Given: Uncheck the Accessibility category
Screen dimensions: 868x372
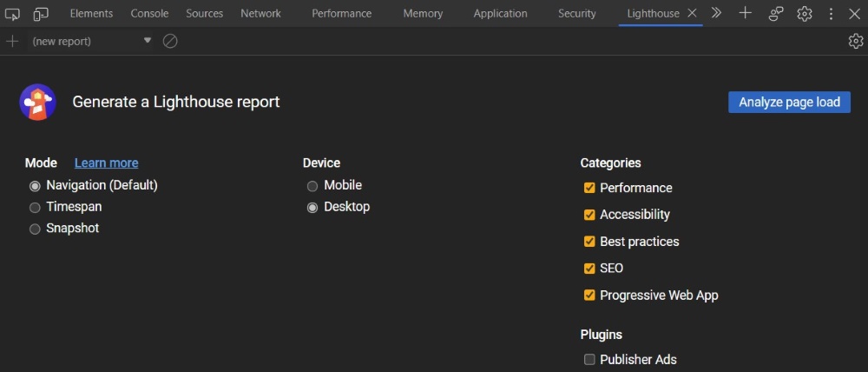Looking at the screenshot, I should [589, 215].
